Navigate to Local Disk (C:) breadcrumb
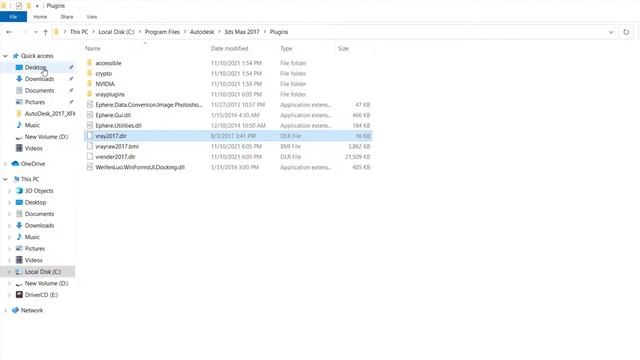 (116, 32)
